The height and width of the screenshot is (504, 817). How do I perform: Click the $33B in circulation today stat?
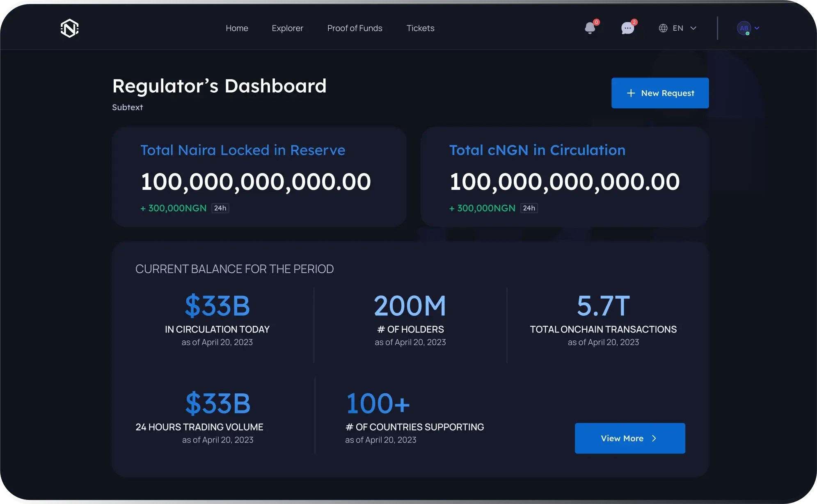click(217, 306)
